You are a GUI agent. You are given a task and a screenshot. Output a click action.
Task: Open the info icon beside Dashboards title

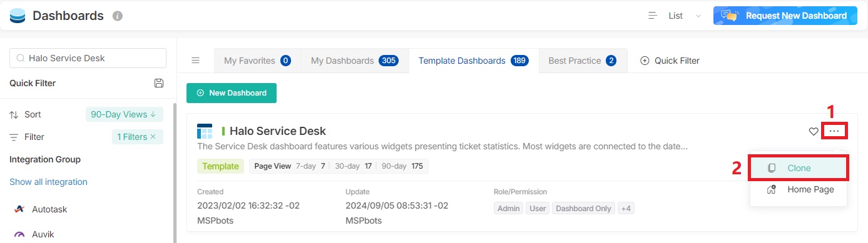tap(118, 16)
